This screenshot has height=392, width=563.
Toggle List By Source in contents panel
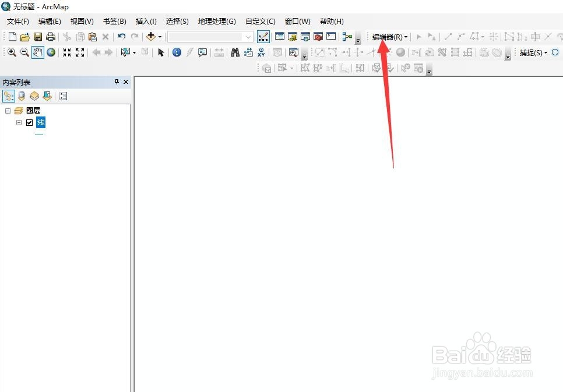[x=22, y=96]
